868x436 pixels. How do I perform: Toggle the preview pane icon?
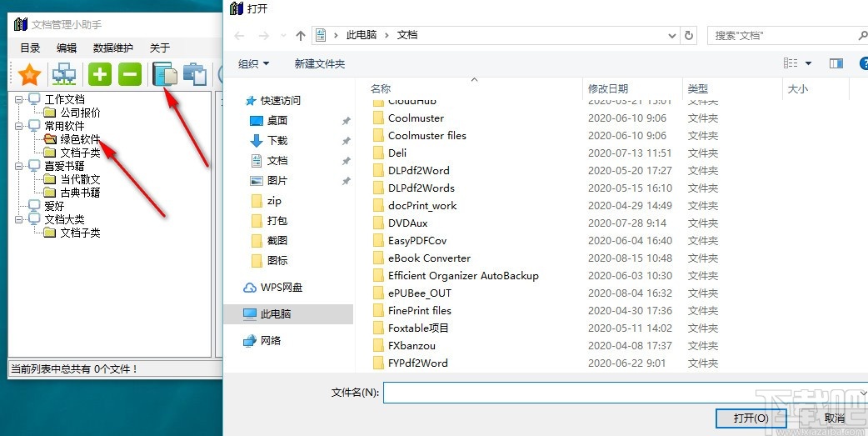(x=836, y=63)
